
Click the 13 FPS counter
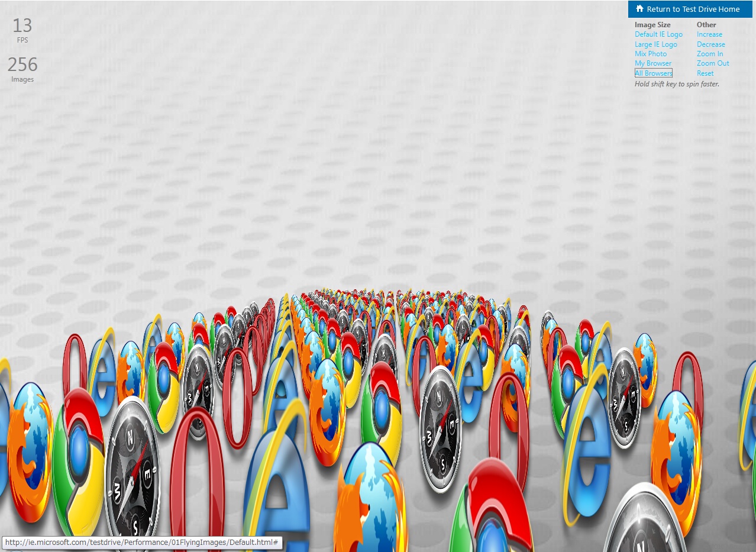(22, 30)
